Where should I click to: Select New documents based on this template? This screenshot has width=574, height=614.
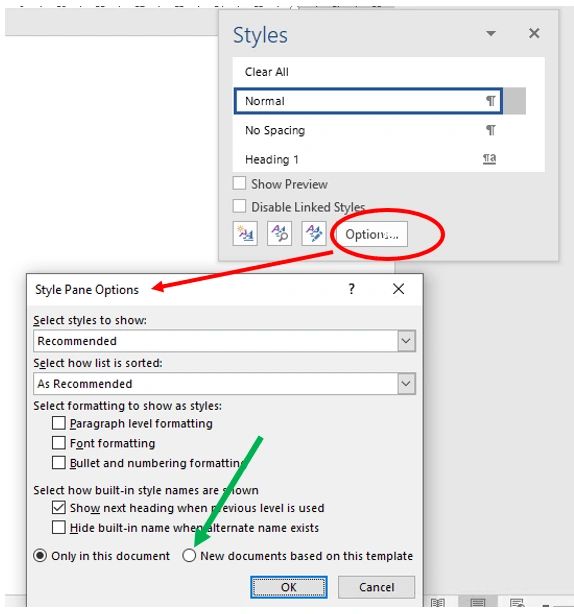click(189, 556)
